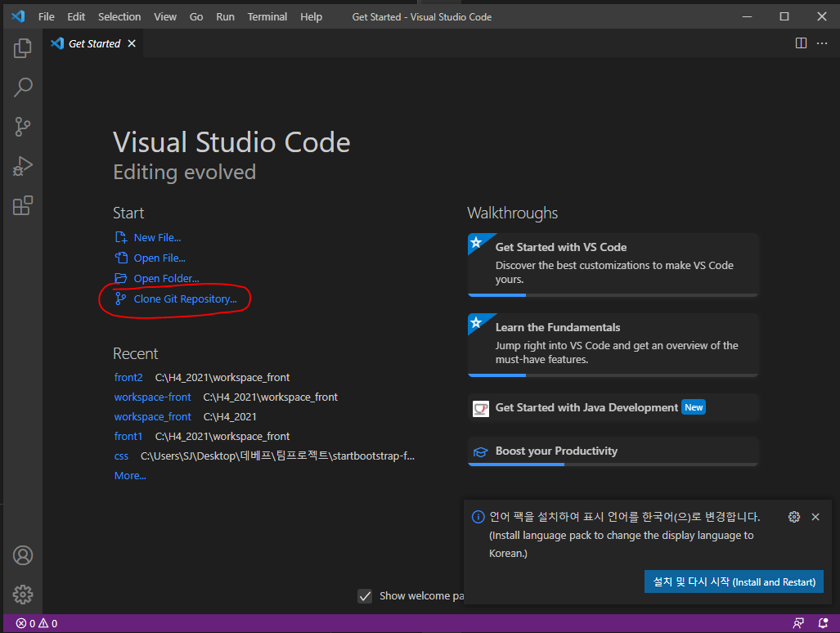This screenshot has height=633, width=840.
Task: Open the Explorer view in activity bar
Action: [x=23, y=48]
